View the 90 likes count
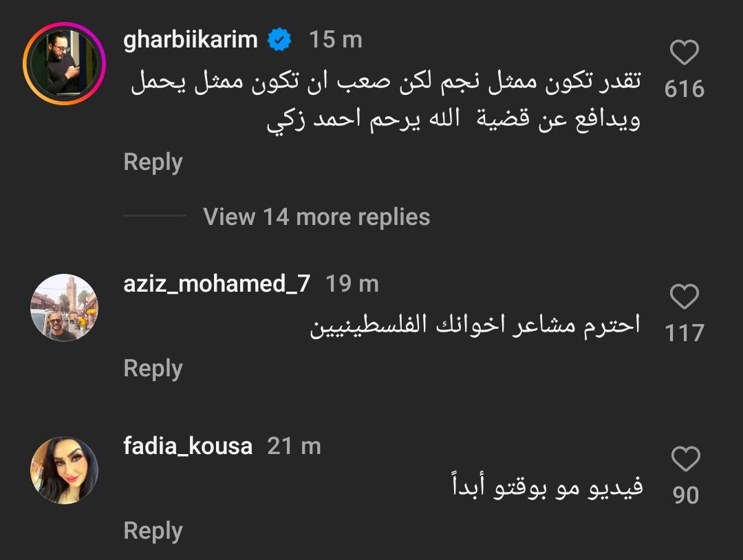The width and height of the screenshot is (743, 560). [x=685, y=495]
